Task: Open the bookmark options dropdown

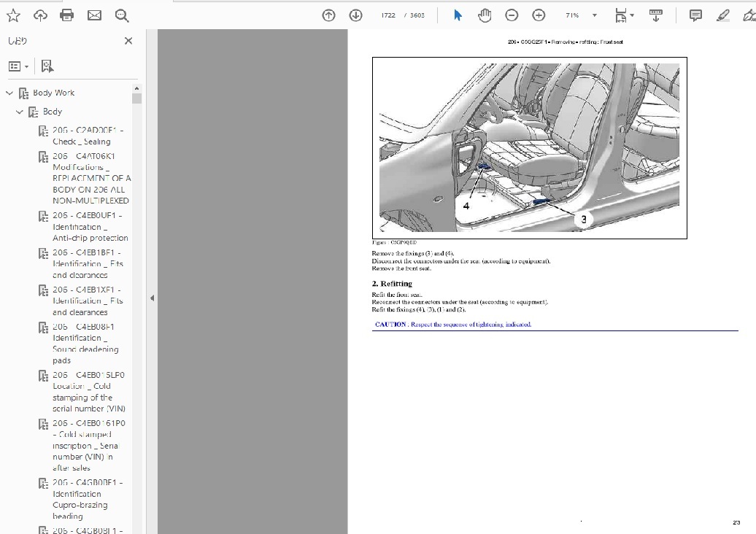Action: [x=18, y=65]
